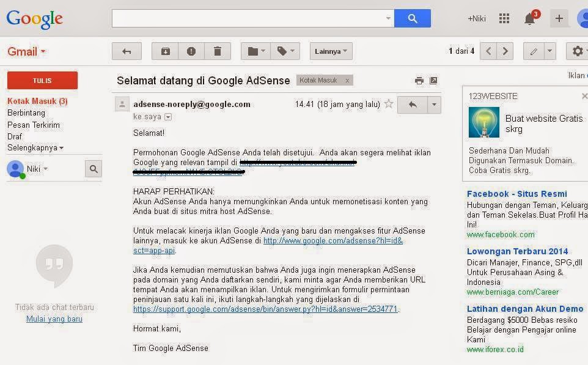
Task: Star the AdSense message
Action: click(x=389, y=104)
